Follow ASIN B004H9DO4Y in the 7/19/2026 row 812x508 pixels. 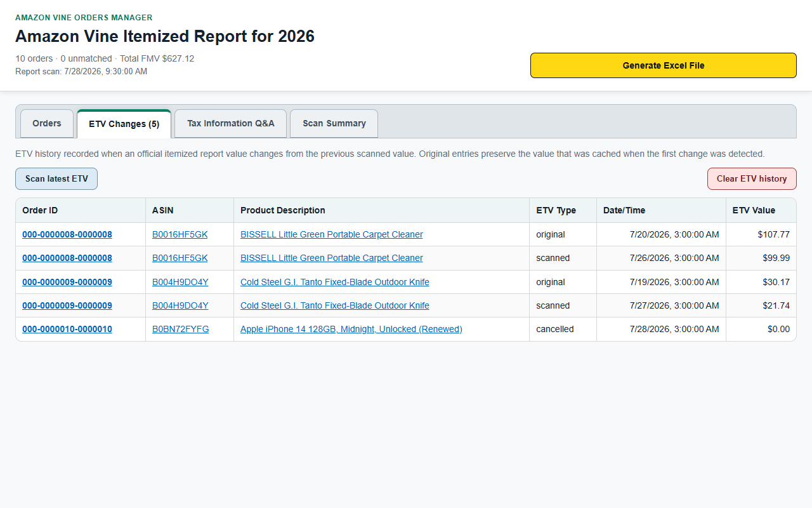[x=180, y=282]
